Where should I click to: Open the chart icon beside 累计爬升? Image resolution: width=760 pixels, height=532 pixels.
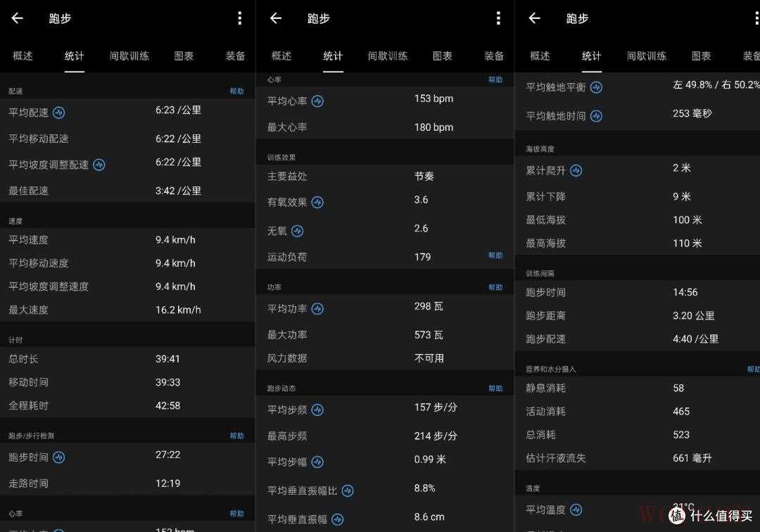pos(576,170)
